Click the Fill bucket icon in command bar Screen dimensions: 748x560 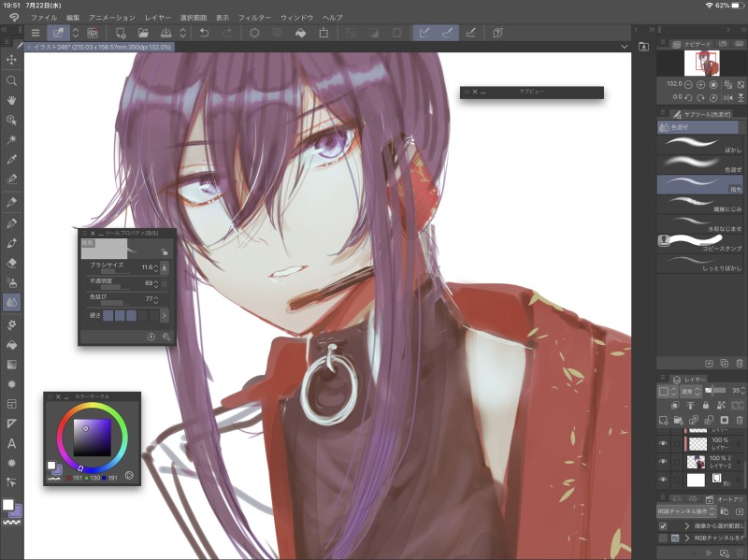[300, 33]
